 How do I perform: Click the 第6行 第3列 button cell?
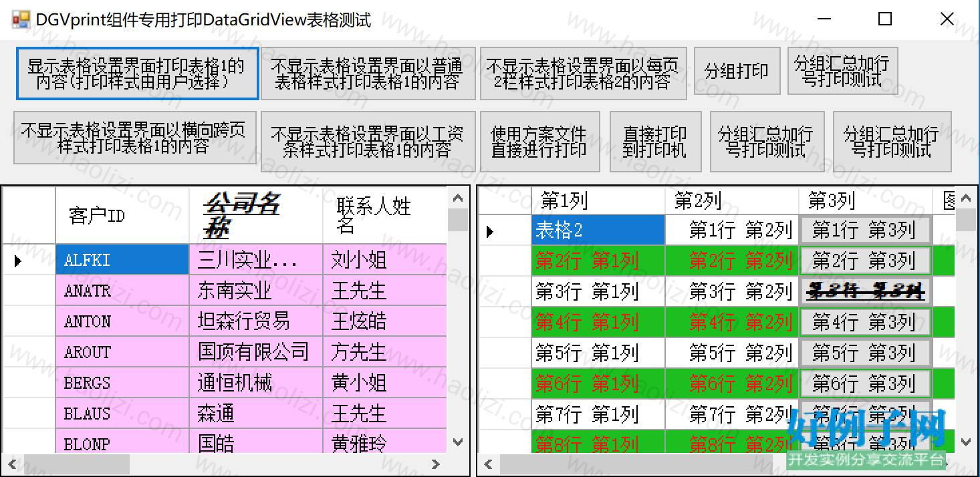pos(866,383)
